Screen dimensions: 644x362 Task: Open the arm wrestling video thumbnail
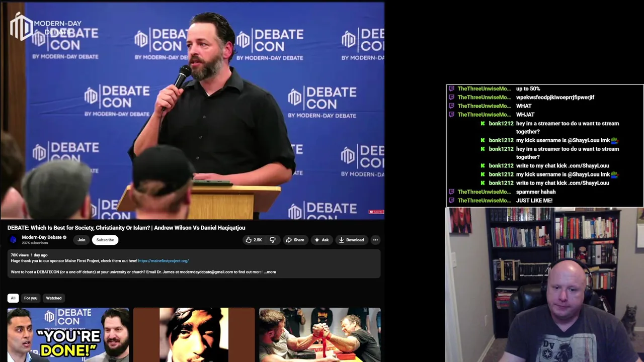[320, 335]
